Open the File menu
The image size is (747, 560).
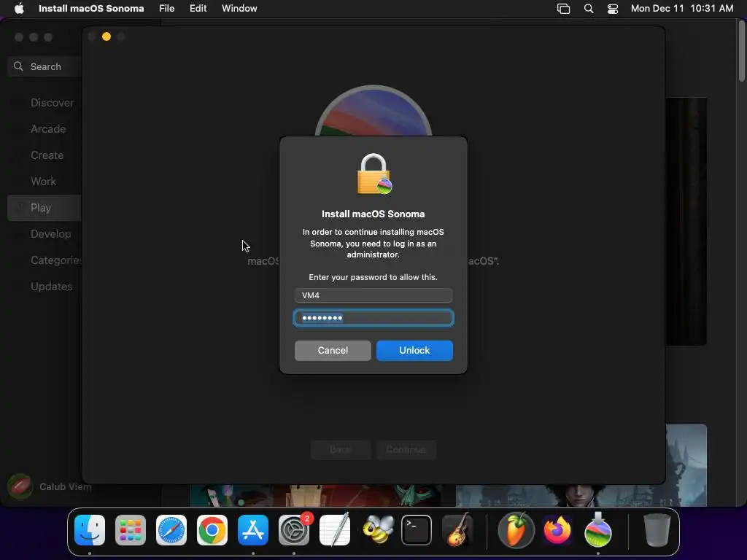point(167,9)
